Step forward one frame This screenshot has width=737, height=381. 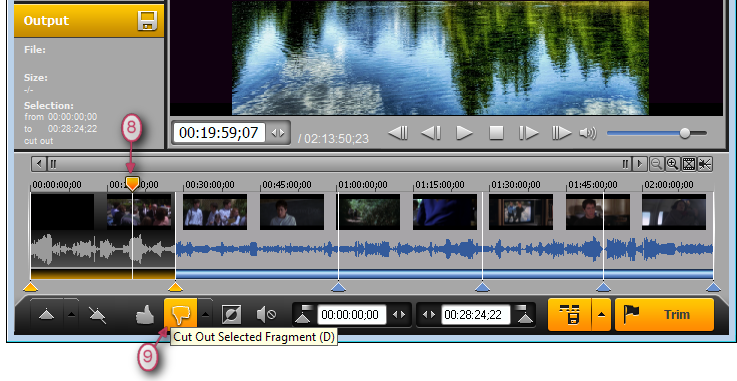click(x=529, y=133)
